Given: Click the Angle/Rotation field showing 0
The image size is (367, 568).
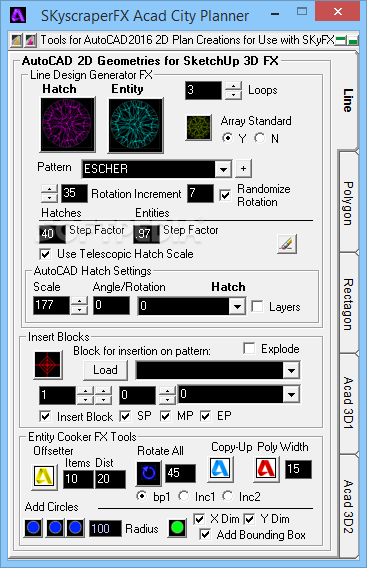Looking at the screenshot, I should click(111, 305).
